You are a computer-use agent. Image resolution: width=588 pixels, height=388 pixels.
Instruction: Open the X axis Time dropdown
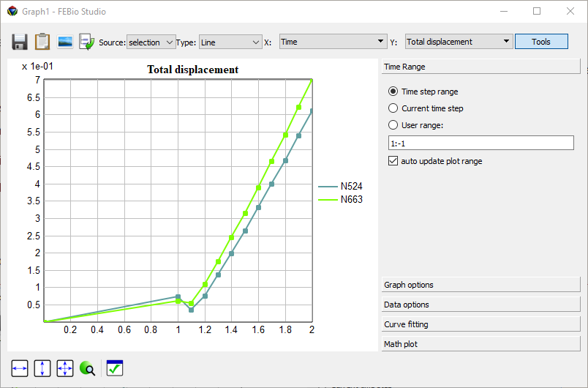click(x=333, y=42)
